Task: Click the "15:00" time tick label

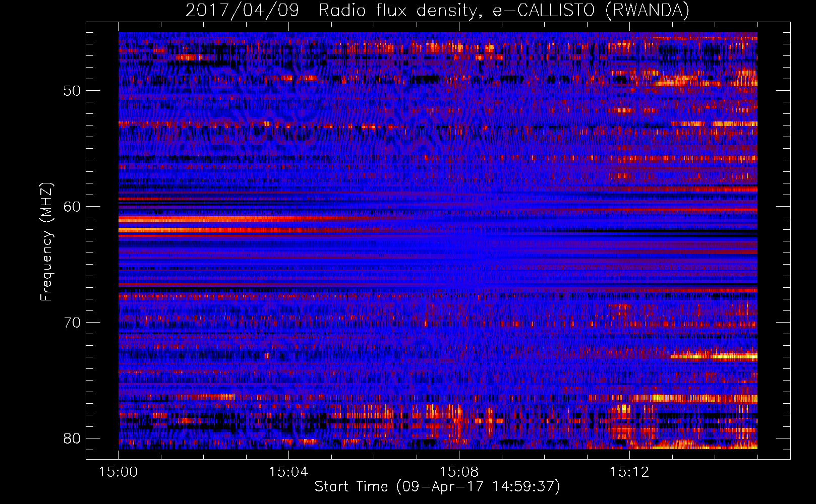Action: (118, 472)
